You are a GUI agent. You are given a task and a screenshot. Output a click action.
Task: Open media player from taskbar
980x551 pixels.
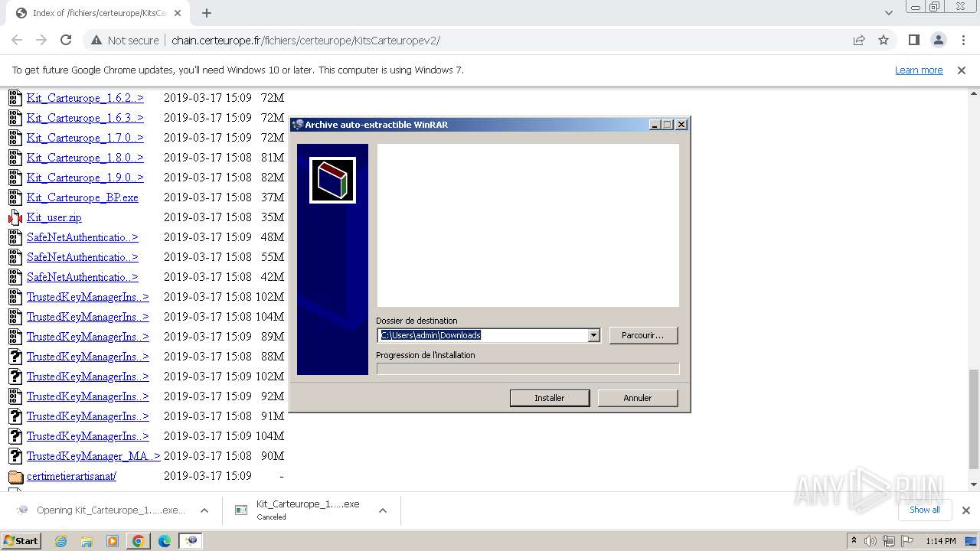pyautogui.click(x=113, y=541)
